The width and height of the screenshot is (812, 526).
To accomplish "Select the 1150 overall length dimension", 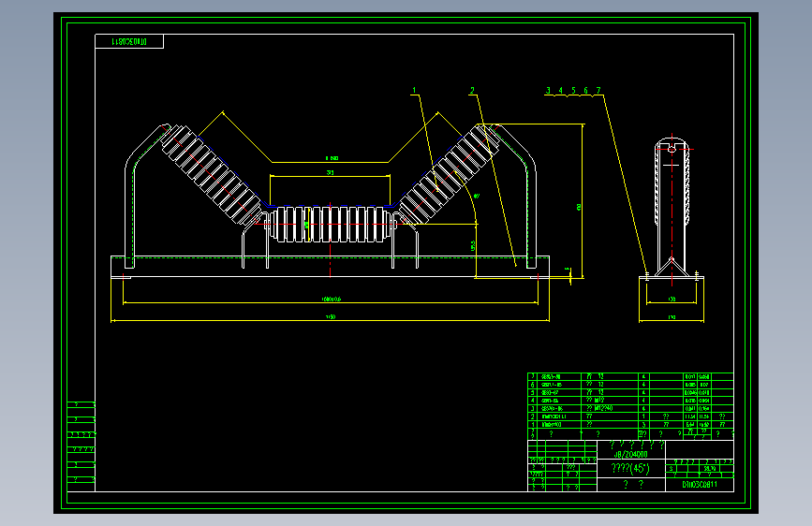I will 331,317.
